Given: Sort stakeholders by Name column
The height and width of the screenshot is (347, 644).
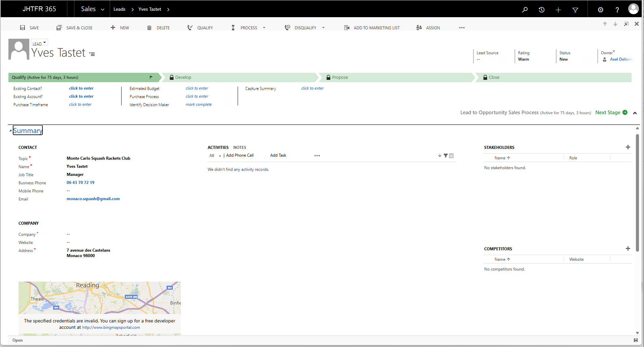Looking at the screenshot, I should [x=502, y=158].
